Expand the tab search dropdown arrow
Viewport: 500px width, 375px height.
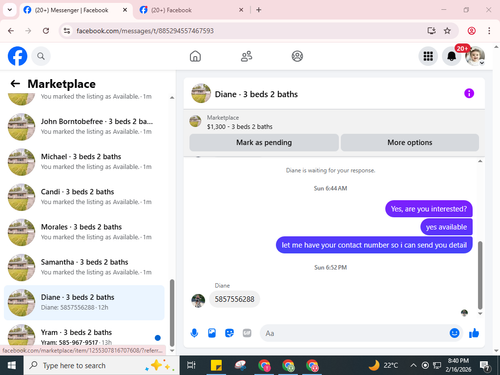pyautogui.click(x=10, y=10)
